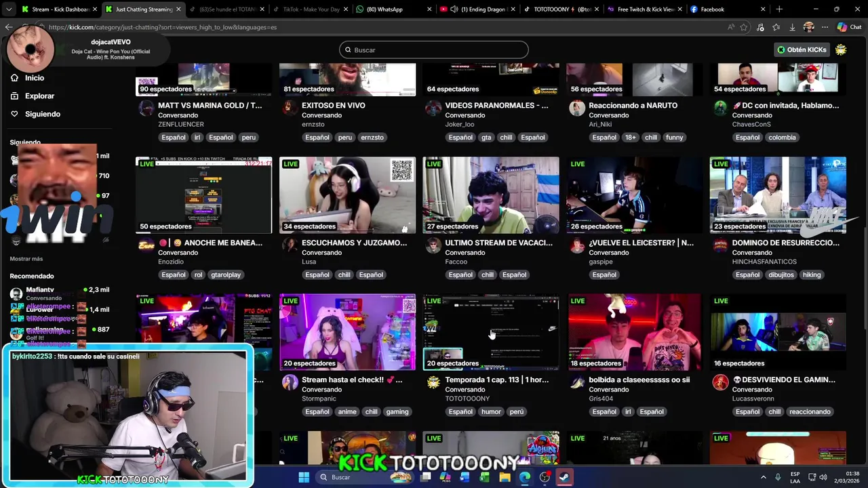
Task: Open ¿VUELVE EL LEICESTER? stream thumbnail
Action: tap(635, 195)
